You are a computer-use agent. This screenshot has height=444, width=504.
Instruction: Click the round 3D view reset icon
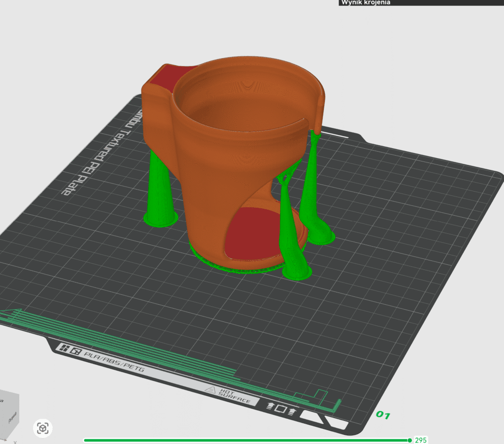coord(43,428)
